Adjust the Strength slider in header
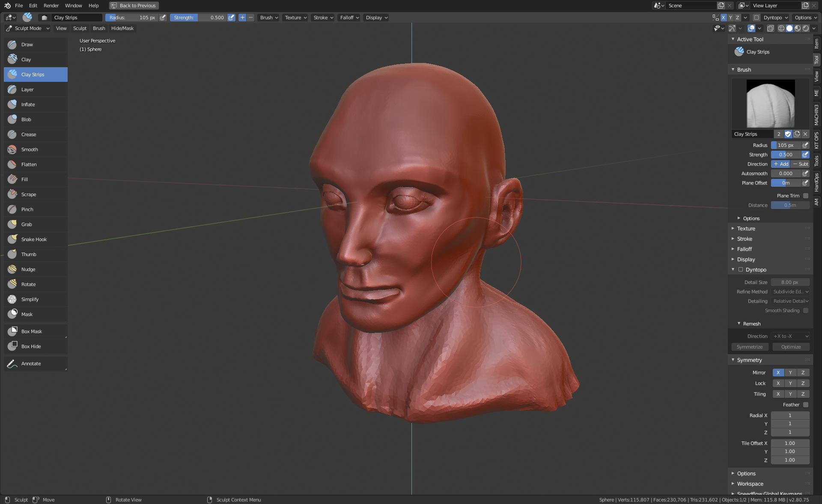This screenshot has width=822, height=504. tap(199, 18)
